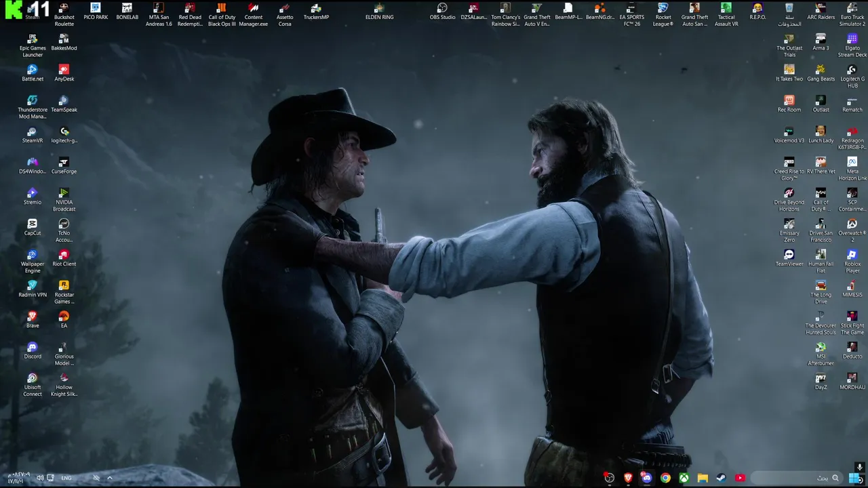Image resolution: width=868 pixels, height=488 pixels.
Task: Select the ARC Raiders shortcut
Action: click(821, 12)
